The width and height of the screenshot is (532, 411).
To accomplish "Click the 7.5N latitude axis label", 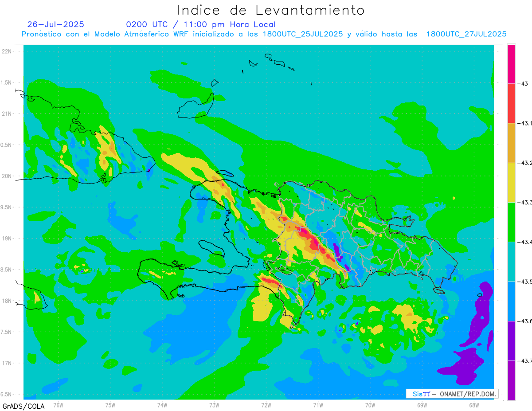I will click(x=7, y=332).
